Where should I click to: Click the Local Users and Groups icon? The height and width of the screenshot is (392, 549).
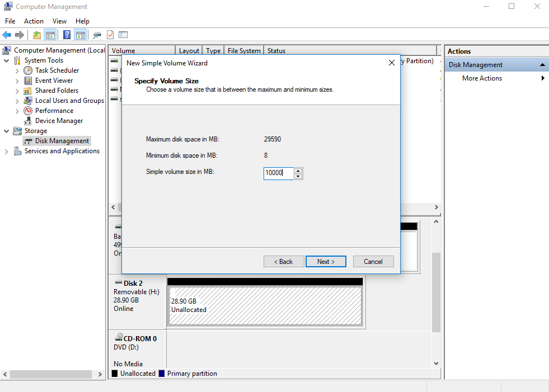(x=28, y=101)
